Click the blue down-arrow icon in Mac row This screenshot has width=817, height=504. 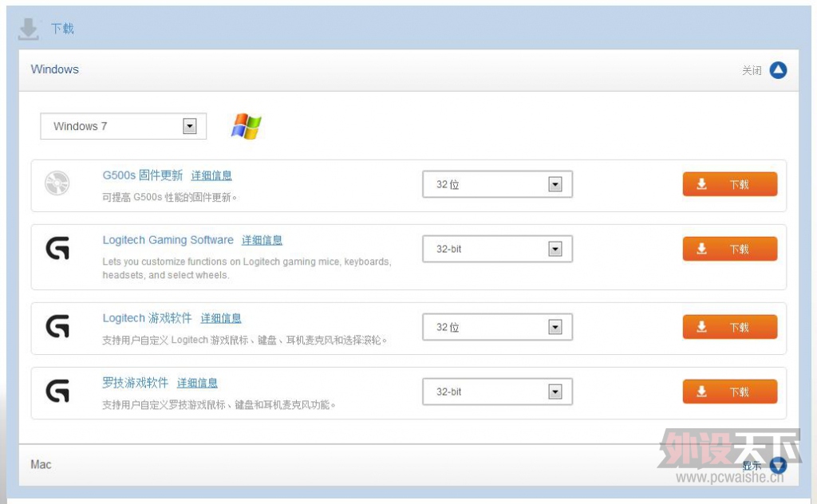[x=778, y=465]
